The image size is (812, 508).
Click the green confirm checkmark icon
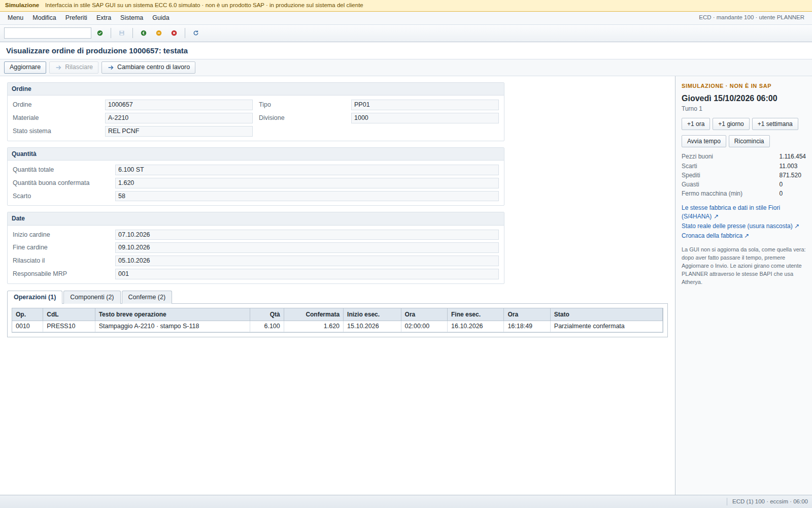100,33
